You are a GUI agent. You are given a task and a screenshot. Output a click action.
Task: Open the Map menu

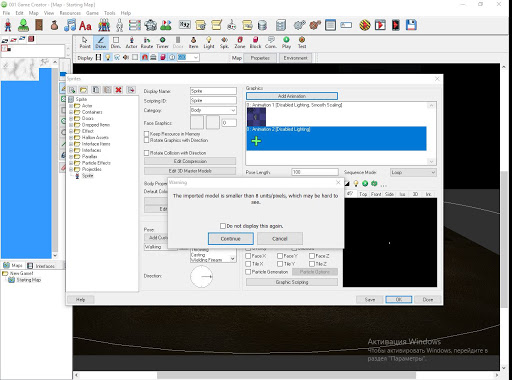(x=33, y=13)
